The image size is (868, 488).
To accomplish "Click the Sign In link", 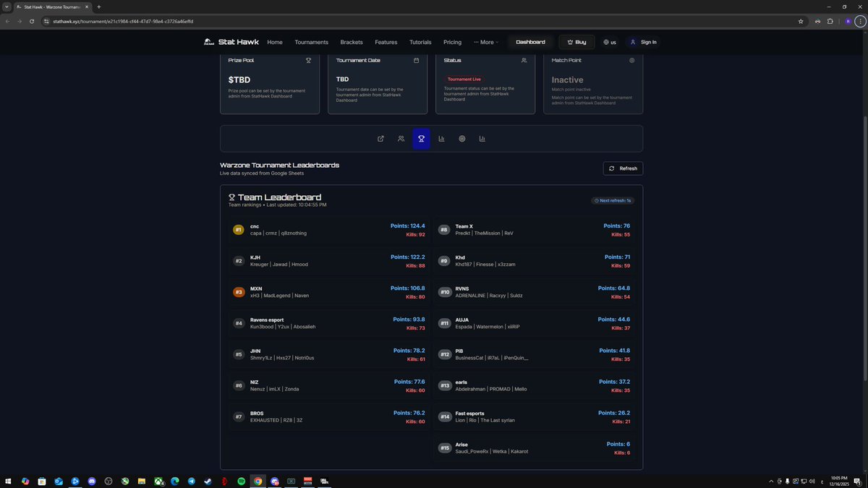I will click(643, 42).
